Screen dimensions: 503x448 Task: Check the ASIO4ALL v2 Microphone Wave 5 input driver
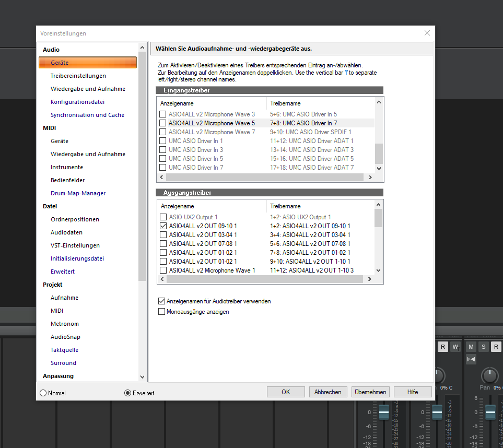click(x=162, y=123)
